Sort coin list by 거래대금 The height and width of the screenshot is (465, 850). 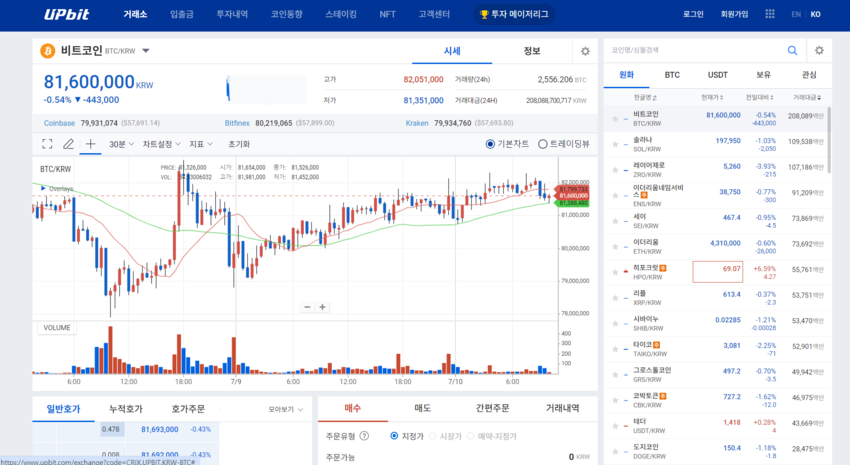click(x=807, y=98)
